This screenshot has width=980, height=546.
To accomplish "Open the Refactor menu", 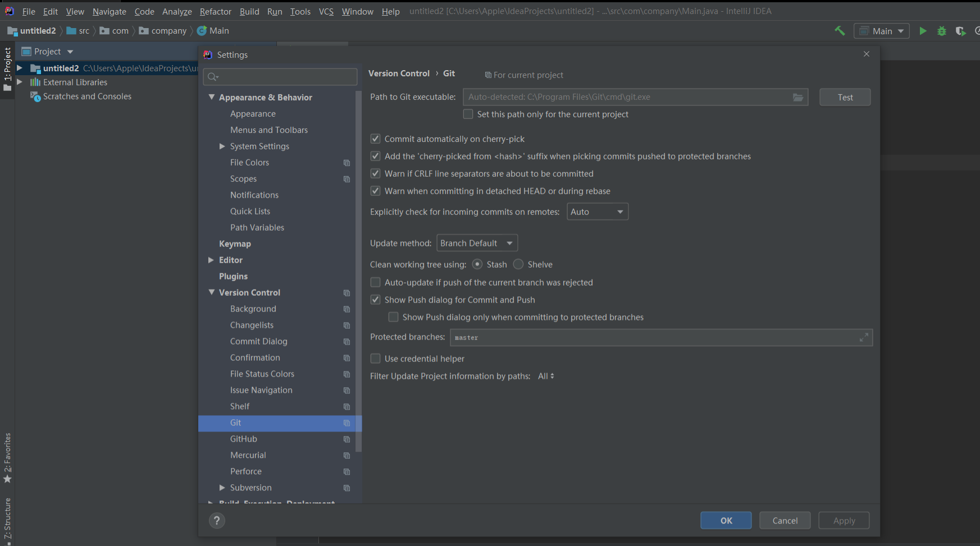I will pos(216,11).
